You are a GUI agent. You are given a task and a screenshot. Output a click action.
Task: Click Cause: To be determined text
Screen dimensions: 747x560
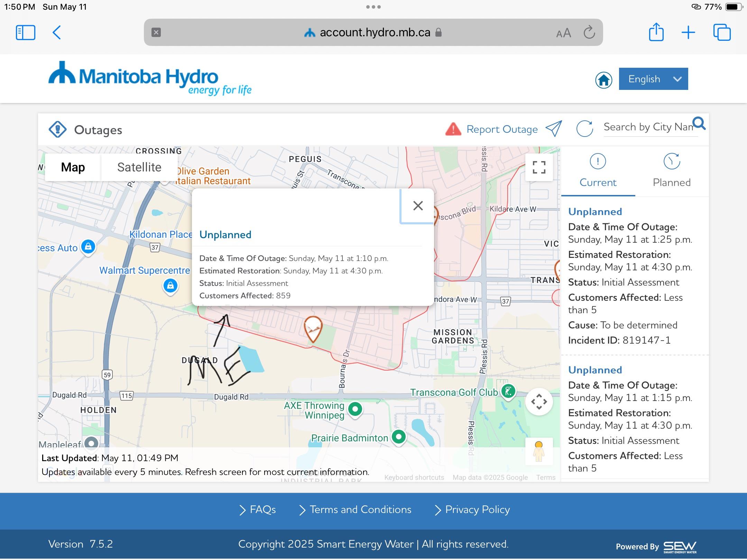[622, 325]
